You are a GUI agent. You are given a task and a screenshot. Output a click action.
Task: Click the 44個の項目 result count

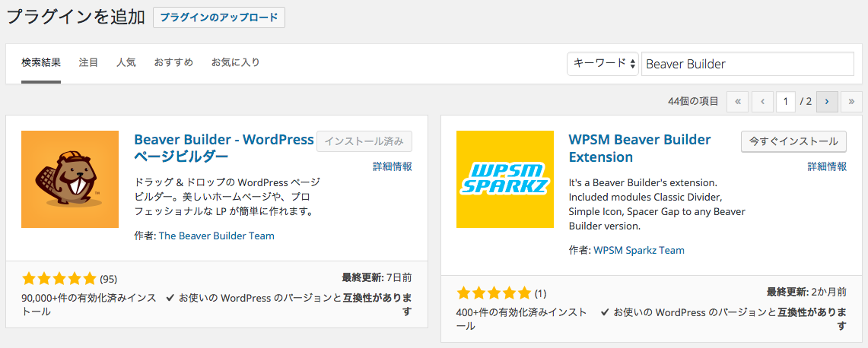pos(693,102)
